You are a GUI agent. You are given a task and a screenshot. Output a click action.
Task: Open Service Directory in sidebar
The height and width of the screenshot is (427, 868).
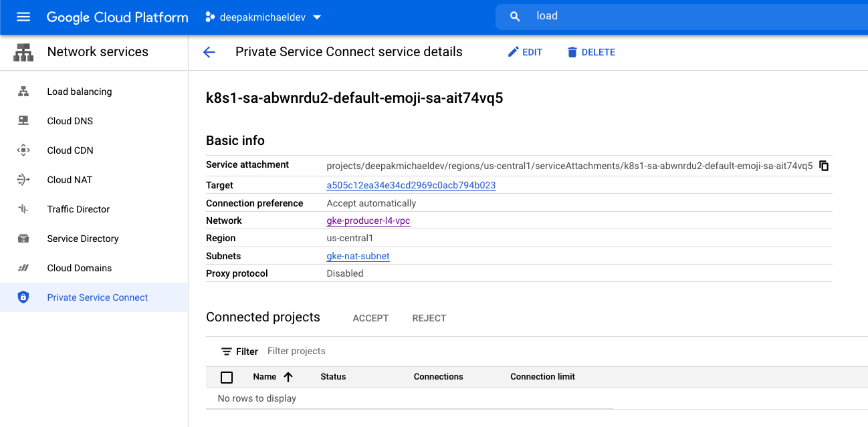coord(83,239)
